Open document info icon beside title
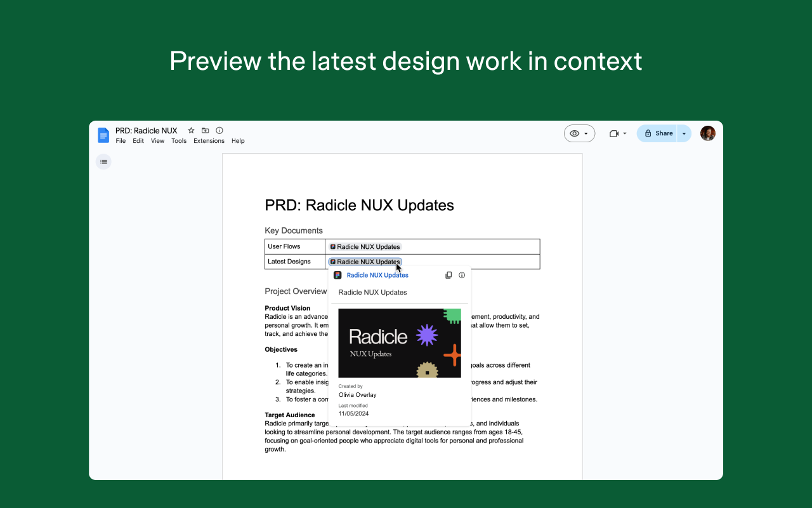812x508 pixels. pyautogui.click(x=219, y=130)
